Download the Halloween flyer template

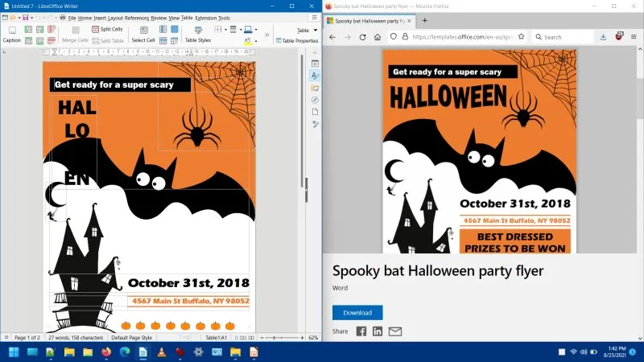click(357, 312)
